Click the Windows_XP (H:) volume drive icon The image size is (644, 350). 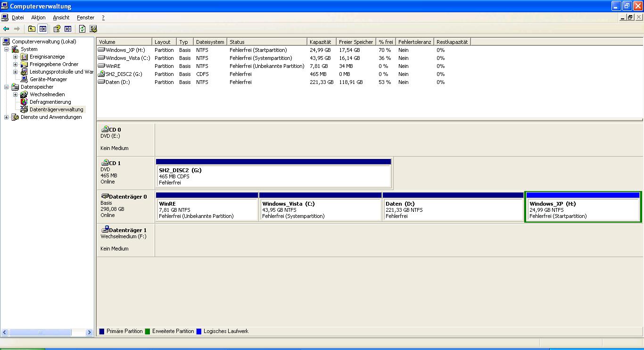pyautogui.click(x=101, y=50)
